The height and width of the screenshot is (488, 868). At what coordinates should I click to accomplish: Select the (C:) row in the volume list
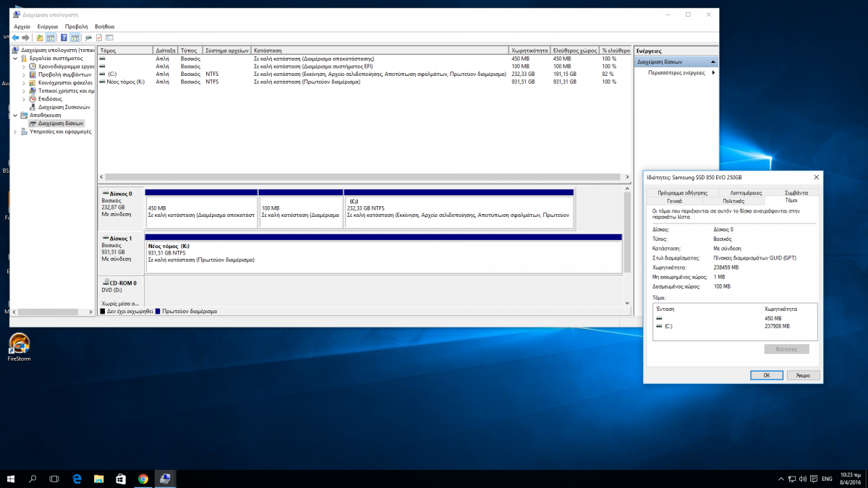[x=364, y=74]
